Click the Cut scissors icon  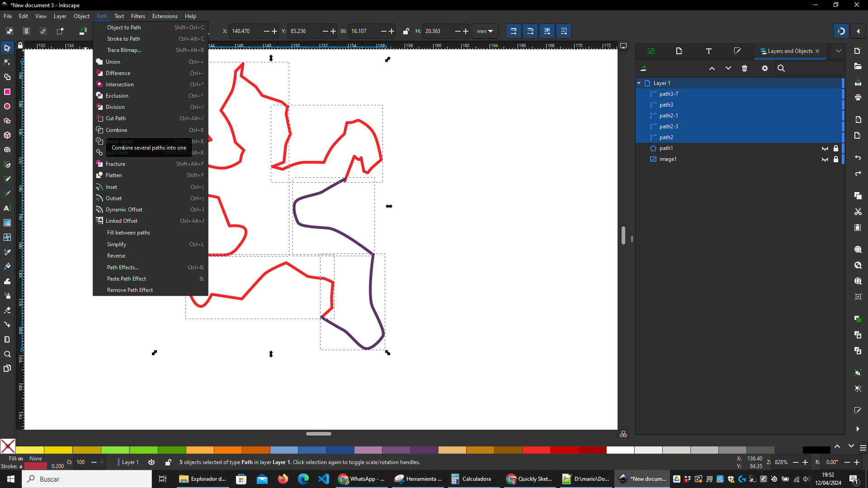tap(858, 211)
